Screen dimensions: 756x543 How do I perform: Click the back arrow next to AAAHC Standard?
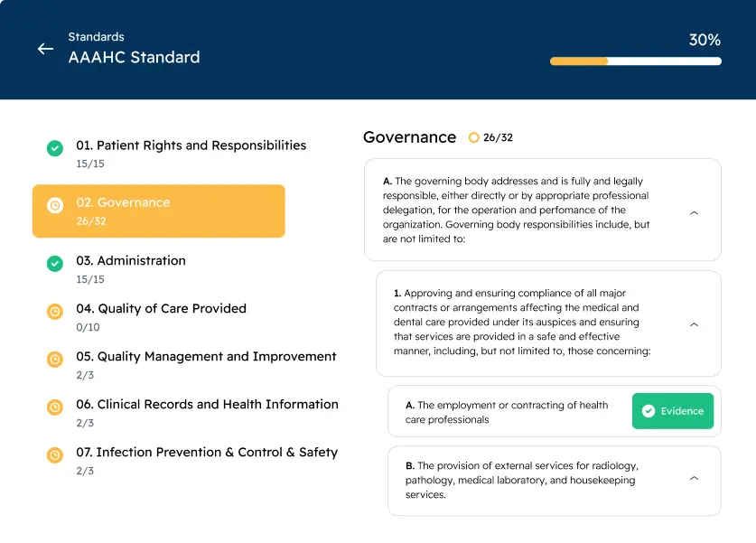tap(45, 50)
